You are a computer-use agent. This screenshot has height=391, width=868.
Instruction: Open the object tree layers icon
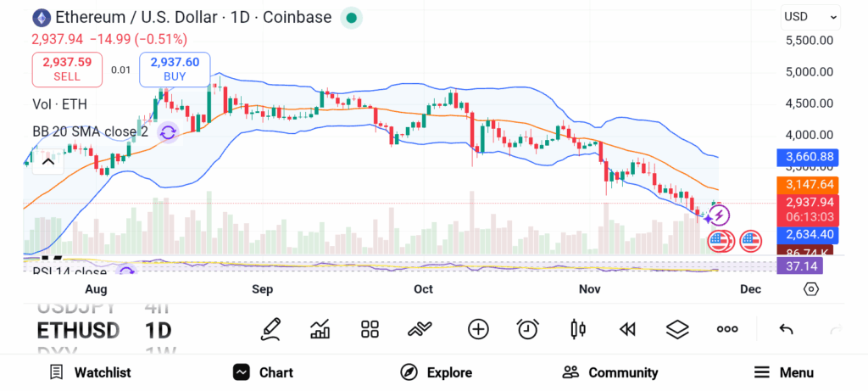pos(677,329)
